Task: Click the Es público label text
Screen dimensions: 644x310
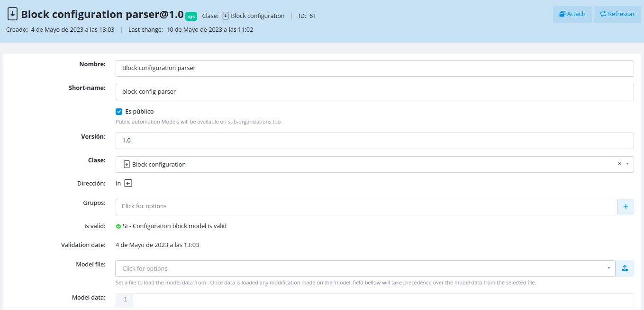Action: click(x=139, y=112)
